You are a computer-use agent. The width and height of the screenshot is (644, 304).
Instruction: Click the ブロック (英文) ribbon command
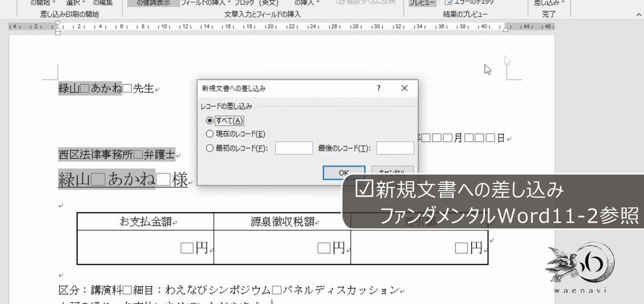pos(257,3)
